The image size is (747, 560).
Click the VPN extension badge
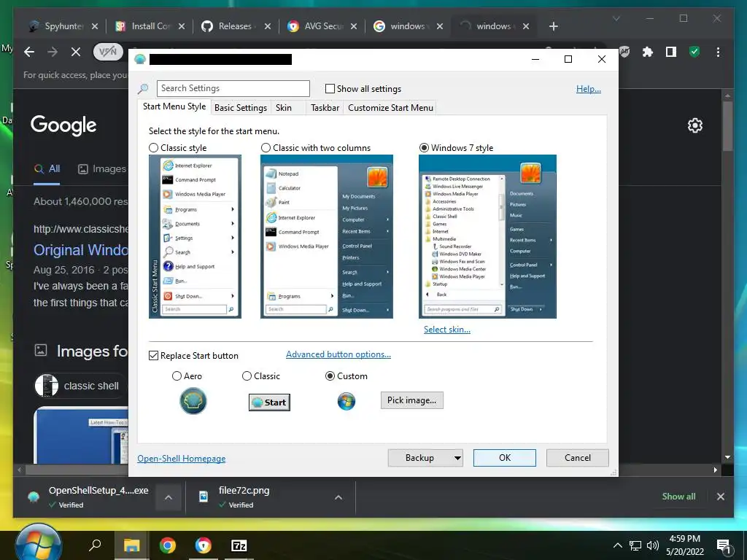108,52
